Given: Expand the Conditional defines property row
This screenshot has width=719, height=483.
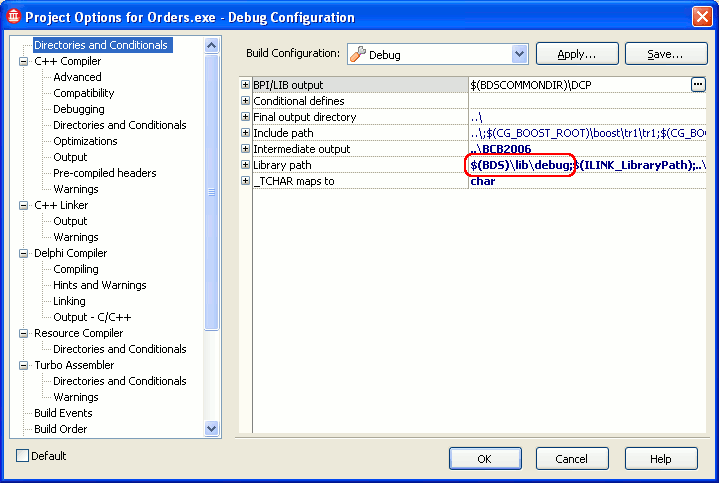Looking at the screenshot, I should point(246,101).
